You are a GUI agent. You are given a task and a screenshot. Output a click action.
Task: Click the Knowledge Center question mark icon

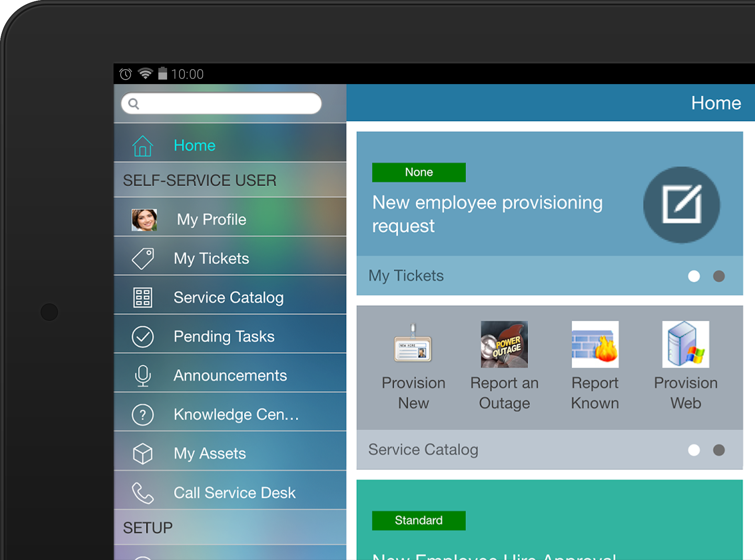coord(142,414)
